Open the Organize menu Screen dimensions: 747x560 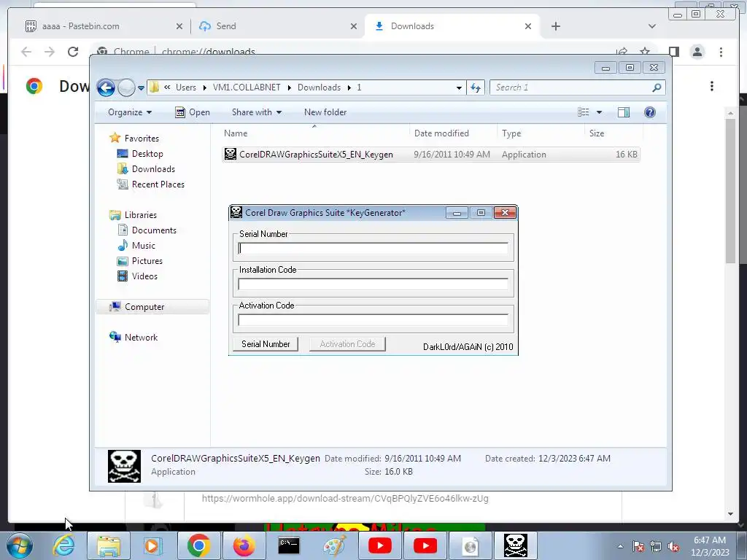130,112
